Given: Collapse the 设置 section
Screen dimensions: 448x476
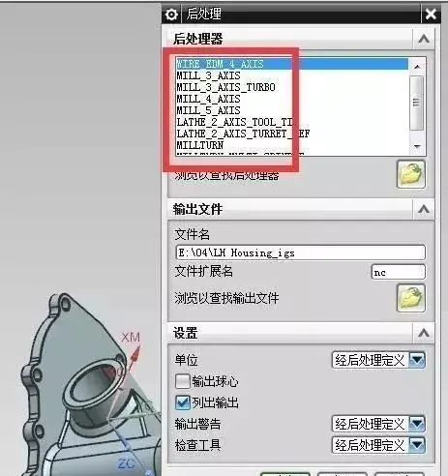Looking at the screenshot, I should [x=424, y=333].
